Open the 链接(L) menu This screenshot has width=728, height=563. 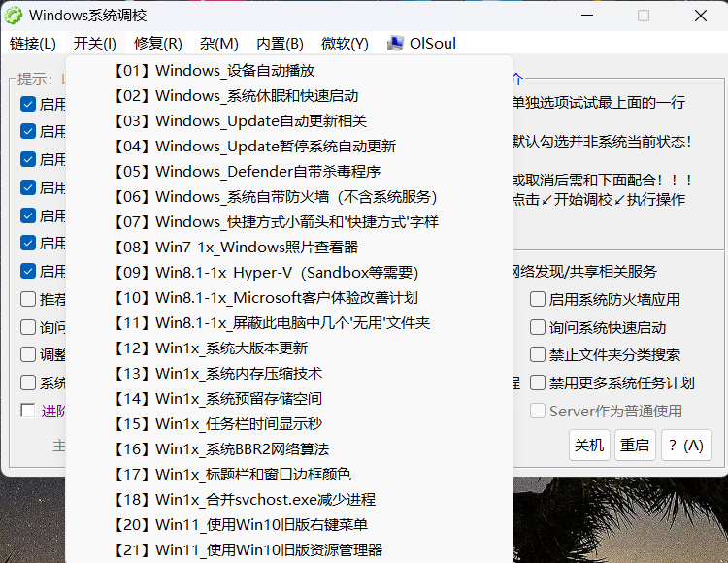tap(33, 43)
